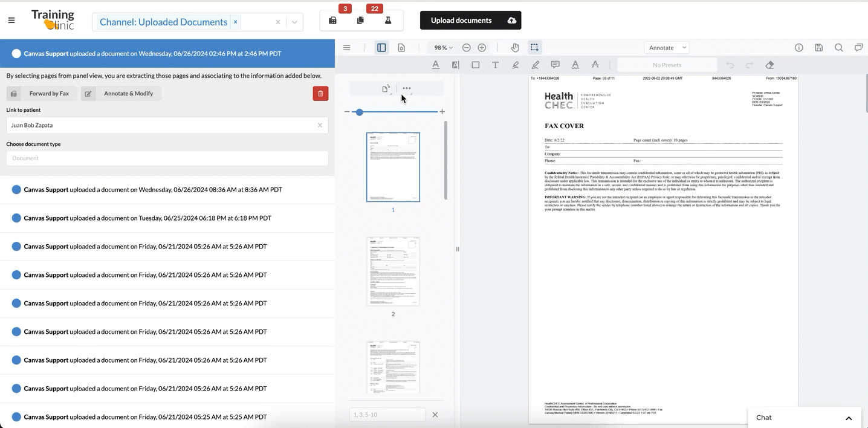Open the Annotate mode dropdown
This screenshot has height=428, width=868.
tap(667, 47)
